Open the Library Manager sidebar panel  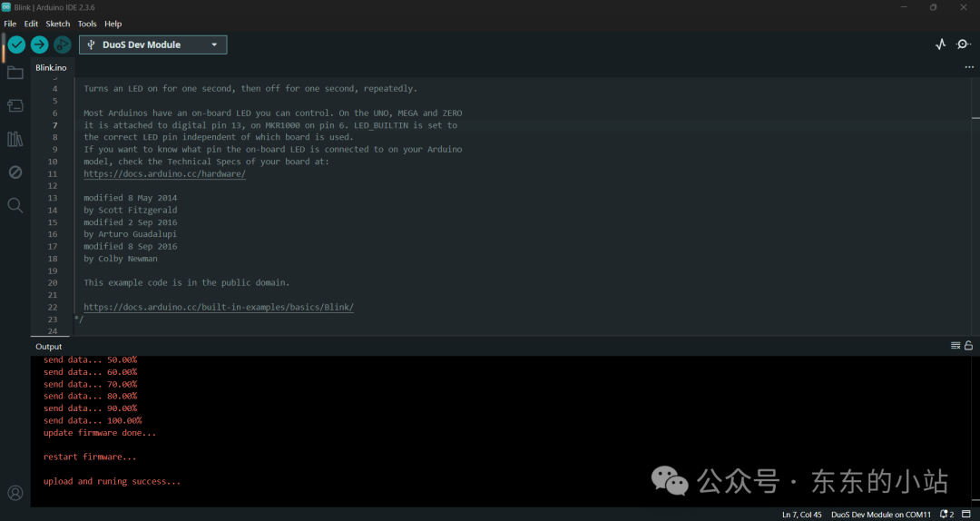click(15, 139)
